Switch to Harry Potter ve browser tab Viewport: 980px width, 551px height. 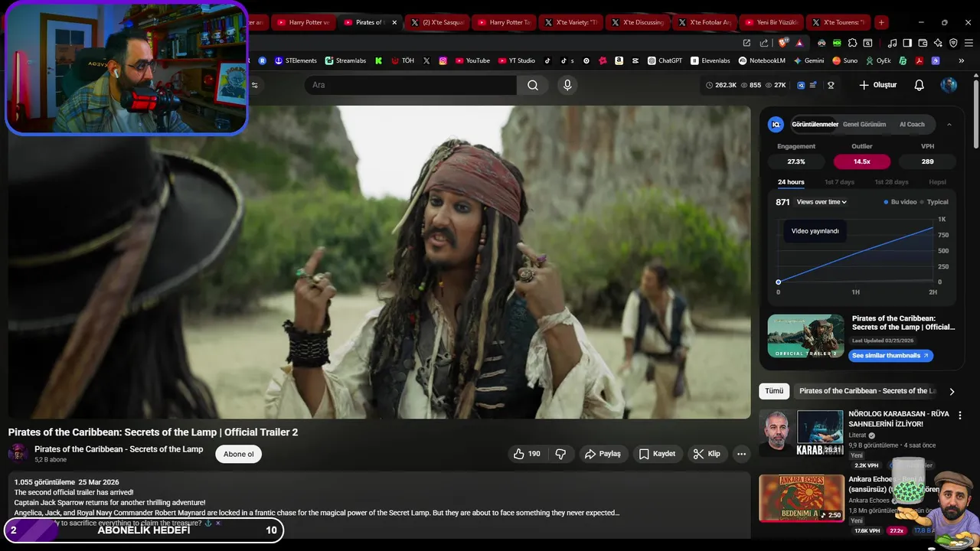pos(303,22)
